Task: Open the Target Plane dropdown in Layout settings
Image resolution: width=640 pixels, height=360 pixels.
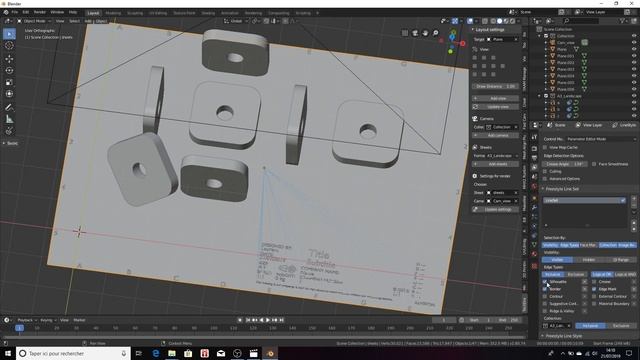Action: (502, 40)
